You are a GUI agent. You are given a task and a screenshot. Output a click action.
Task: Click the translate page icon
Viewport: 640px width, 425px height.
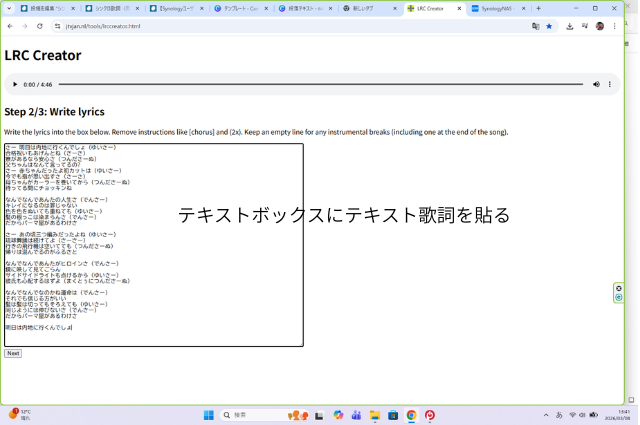[535, 26]
